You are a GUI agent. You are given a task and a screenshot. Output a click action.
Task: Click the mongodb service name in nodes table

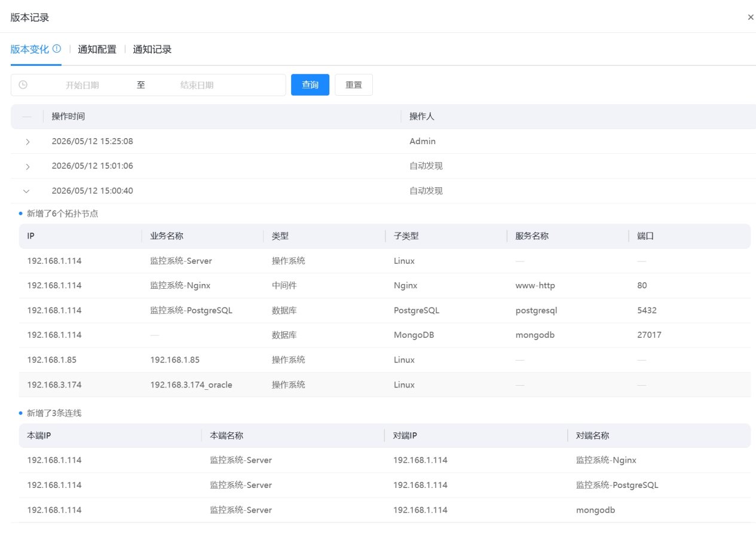click(535, 335)
